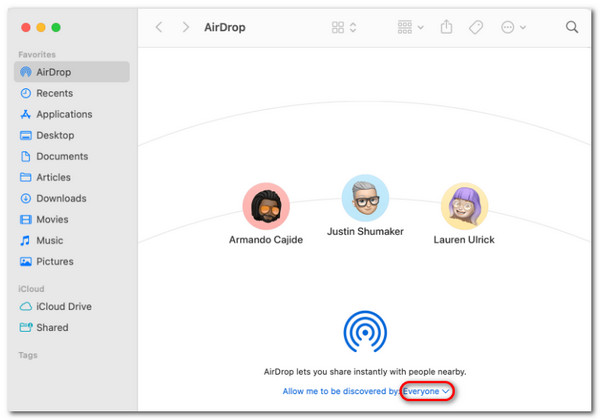Image resolution: width=600 pixels, height=420 pixels.
Task: Click the AirDrop sidebar icon
Action: click(26, 72)
